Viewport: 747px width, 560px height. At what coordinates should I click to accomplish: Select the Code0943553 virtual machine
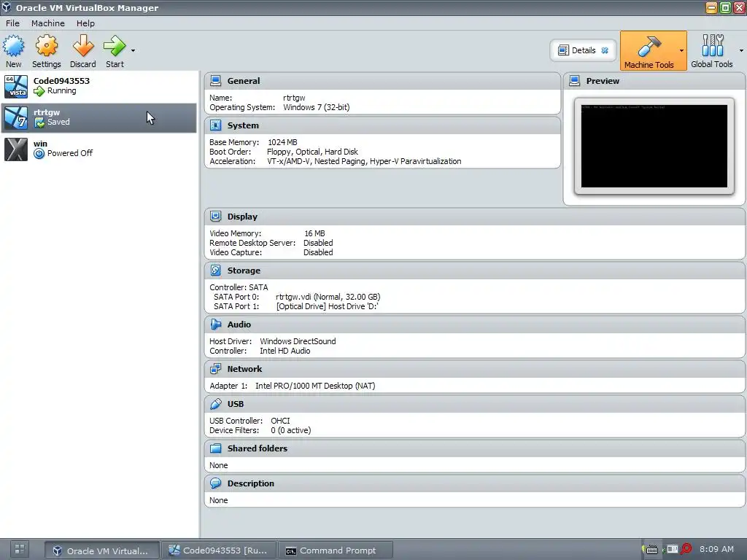pyautogui.click(x=98, y=86)
